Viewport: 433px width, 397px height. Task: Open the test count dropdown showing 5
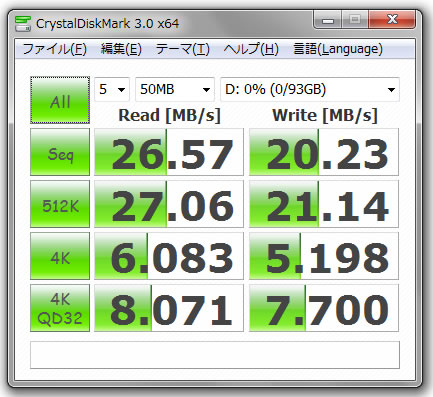coord(112,89)
